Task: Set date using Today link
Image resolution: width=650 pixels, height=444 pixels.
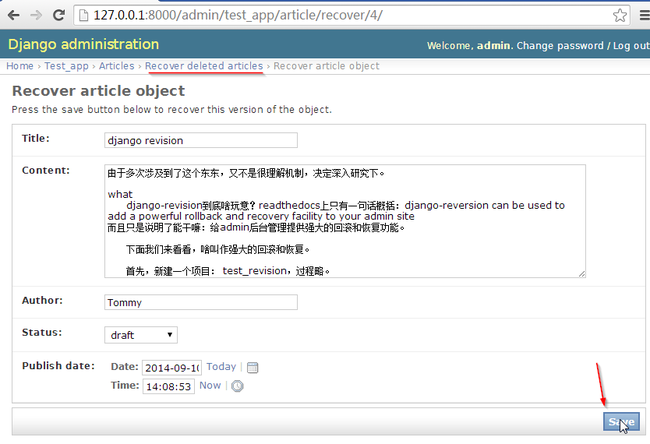Action: coord(221,366)
